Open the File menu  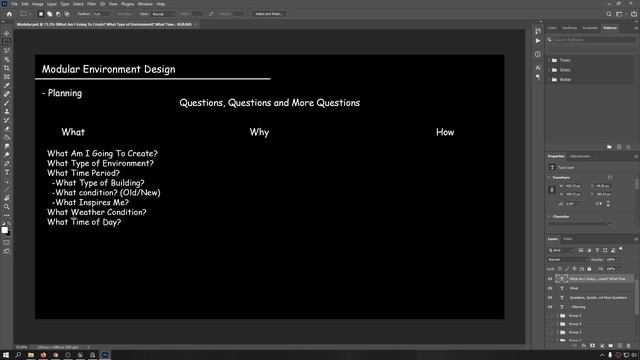click(x=14, y=4)
